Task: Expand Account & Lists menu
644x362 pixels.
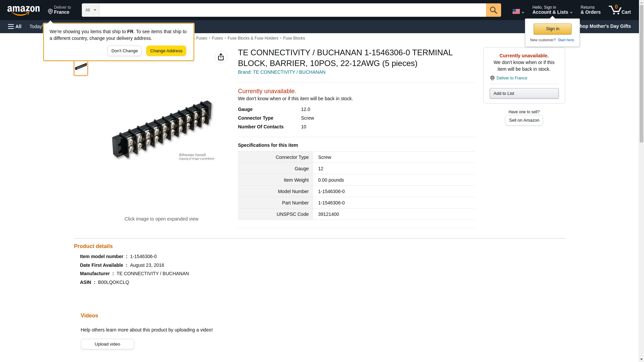Action: pyautogui.click(x=552, y=10)
